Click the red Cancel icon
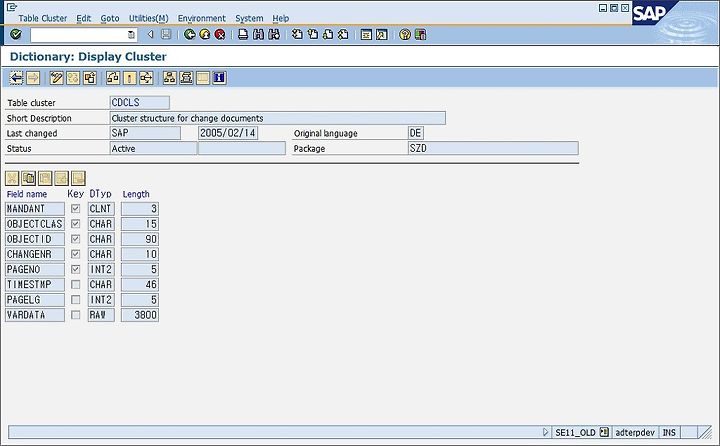 pos(220,34)
